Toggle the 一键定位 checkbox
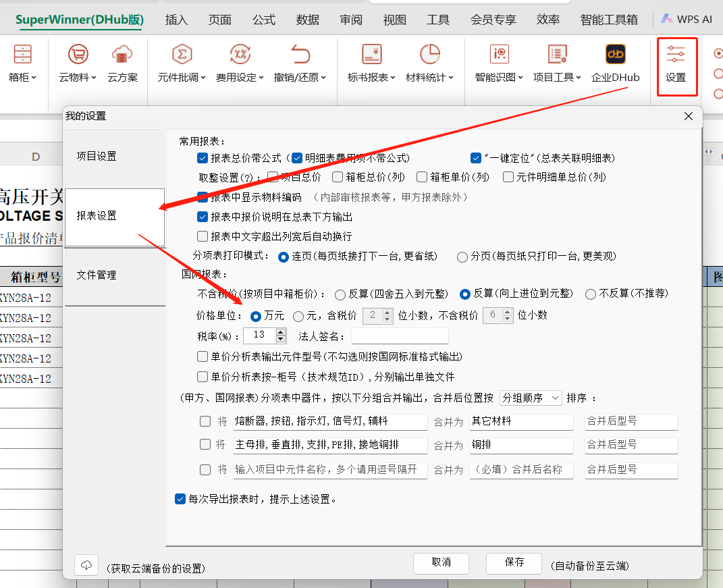The height and width of the screenshot is (588, 723). 476,158
